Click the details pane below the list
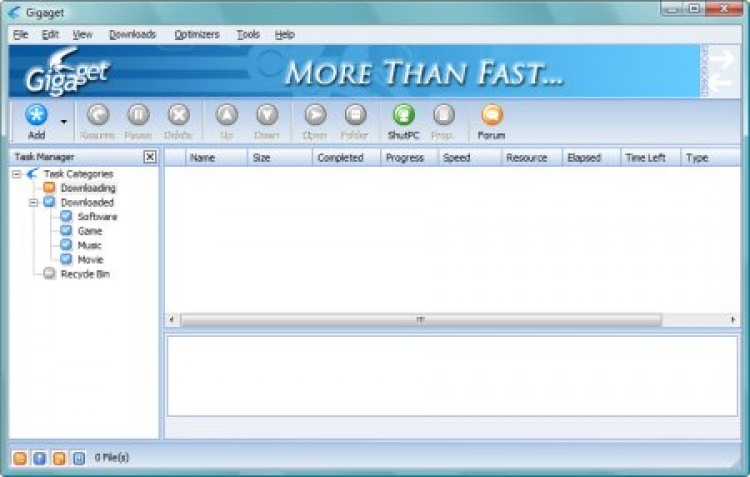Screen dimensions: 750x477 click(452, 376)
